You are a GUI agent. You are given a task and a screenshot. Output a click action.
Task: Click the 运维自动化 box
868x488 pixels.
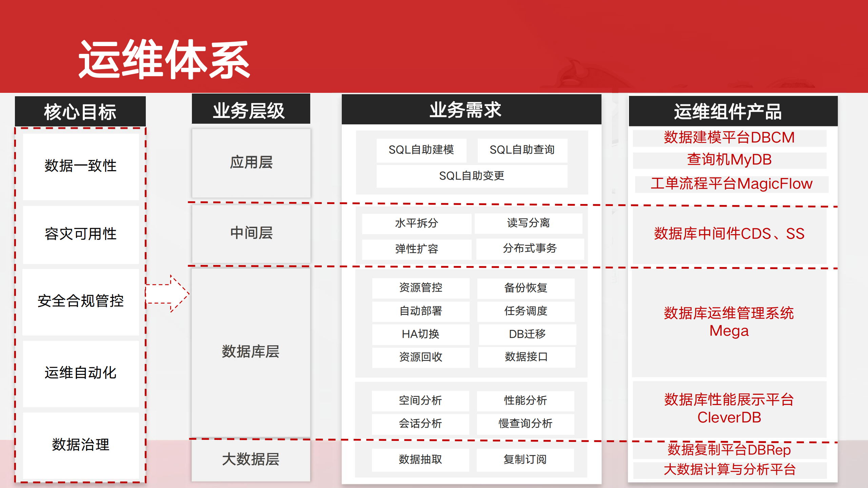pyautogui.click(x=81, y=373)
